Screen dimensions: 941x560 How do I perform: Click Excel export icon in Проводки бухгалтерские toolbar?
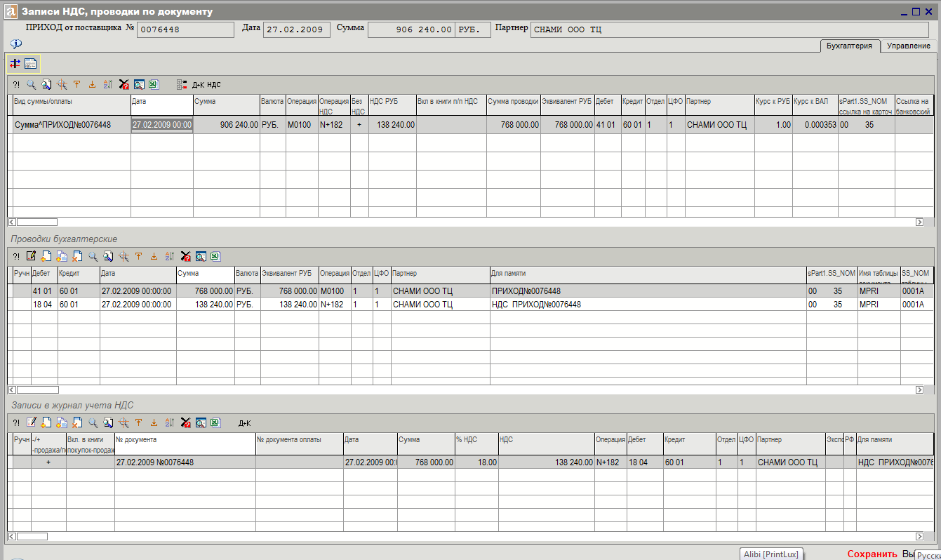215,256
